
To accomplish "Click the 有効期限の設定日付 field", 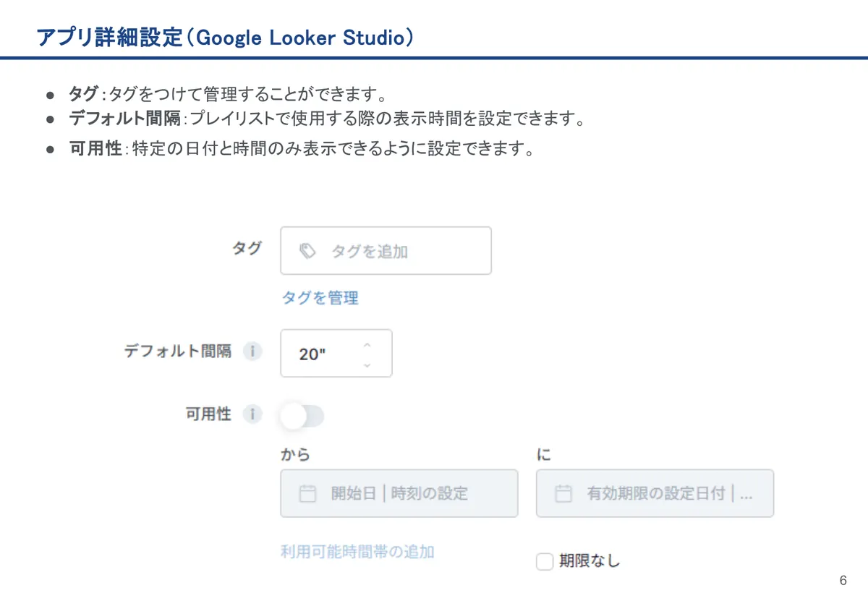I will click(x=655, y=493).
